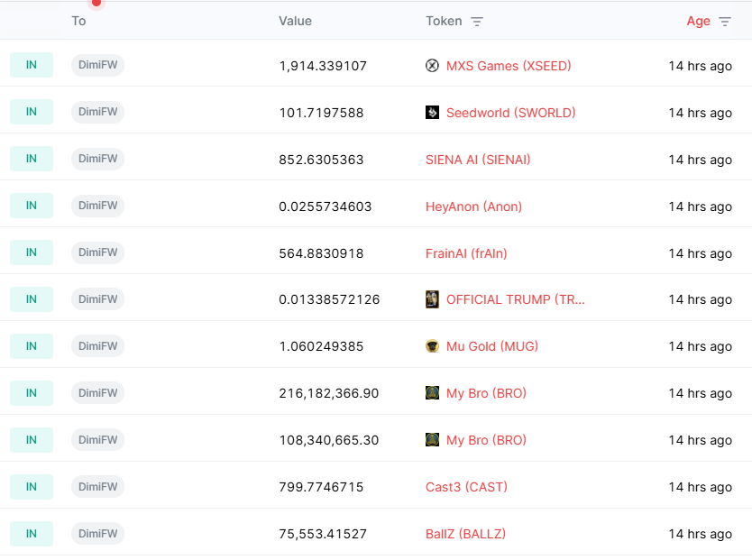Click the IN badge in the SWORLD row

tap(32, 112)
